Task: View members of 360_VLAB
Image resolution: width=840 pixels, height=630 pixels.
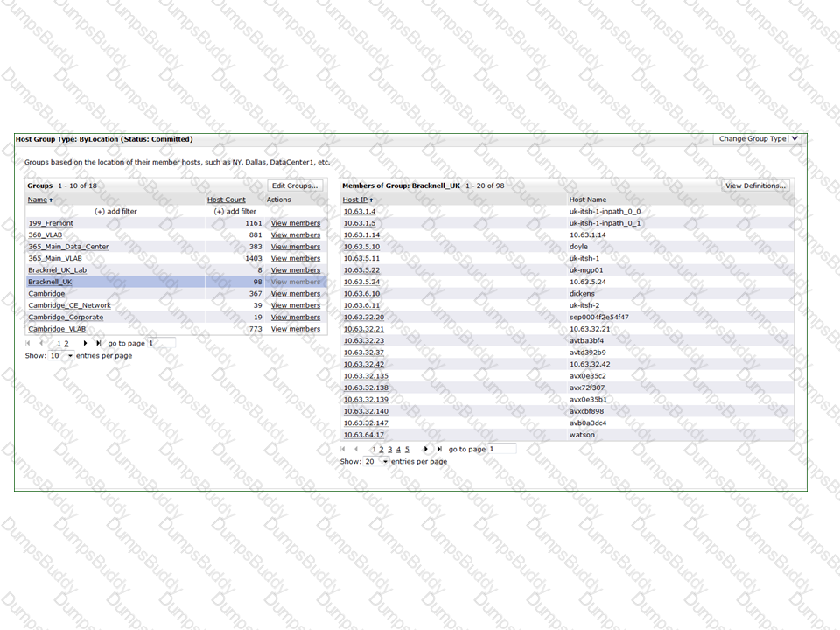Action: 296,235
